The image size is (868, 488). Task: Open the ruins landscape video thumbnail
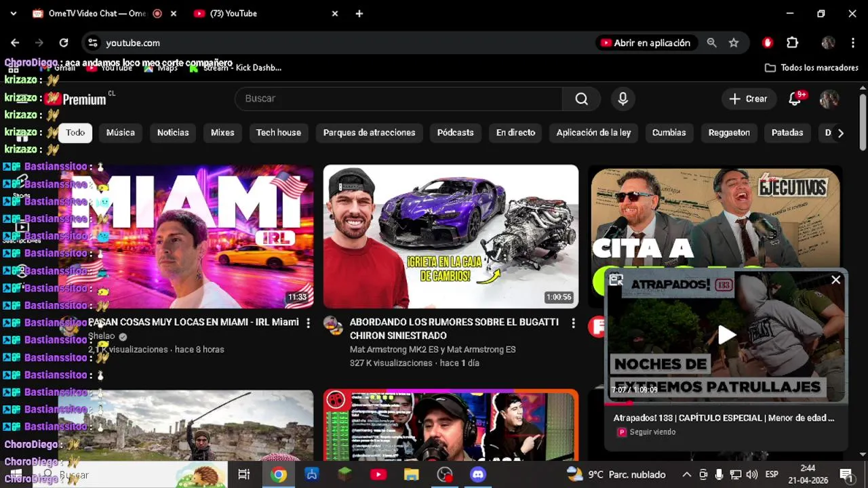point(186,426)
